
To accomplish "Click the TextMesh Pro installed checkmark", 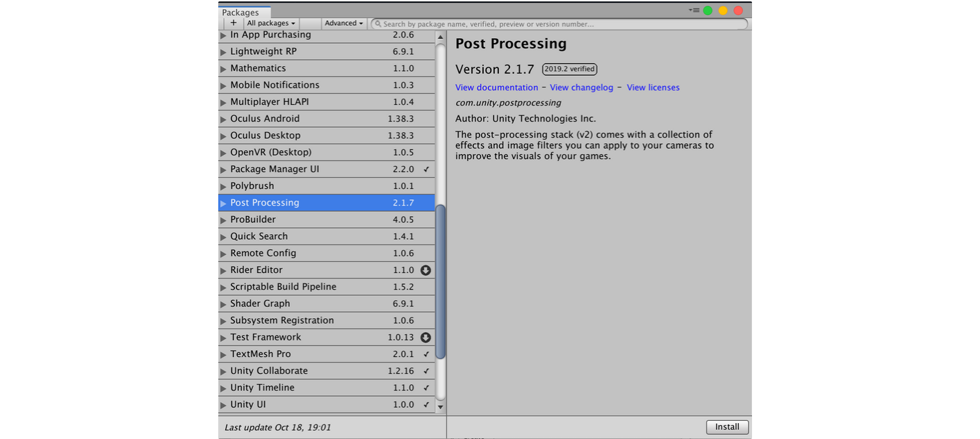I will 426,354.
